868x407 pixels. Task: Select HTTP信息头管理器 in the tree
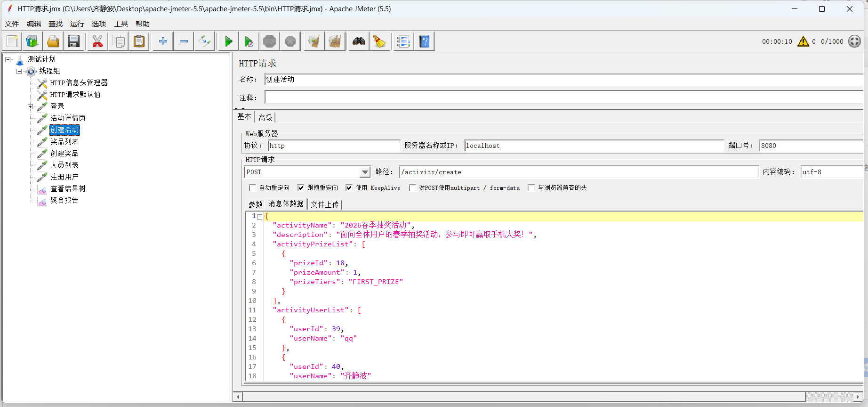(79, 82)
